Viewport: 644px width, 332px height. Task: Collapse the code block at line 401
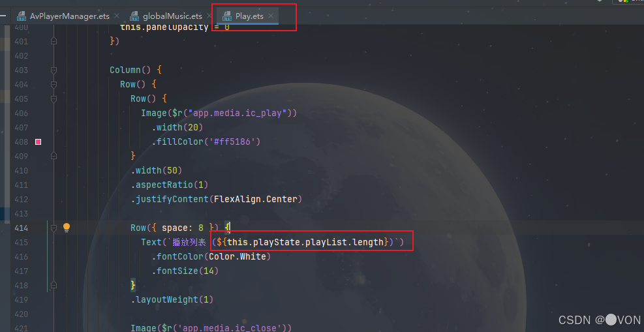pyautogui.click(x=54, y=41)
